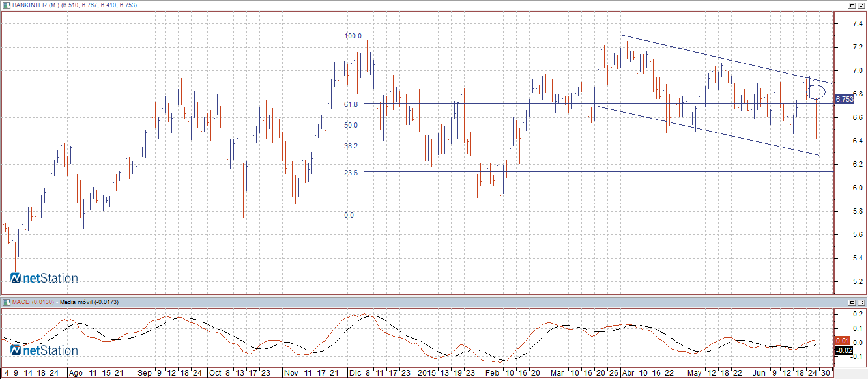Click the netStation logo in MACD panel
Viewport: 868px width, 379px height.
point(44,350)
